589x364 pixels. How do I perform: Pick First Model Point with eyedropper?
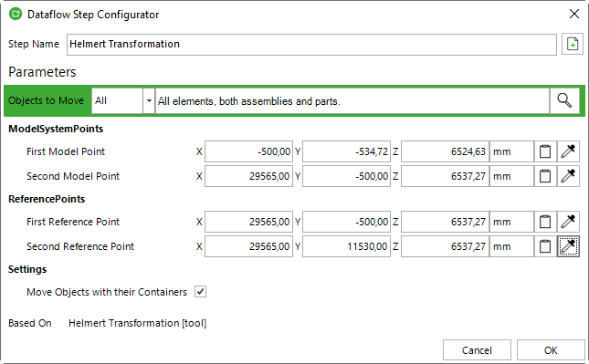(568, 151)
